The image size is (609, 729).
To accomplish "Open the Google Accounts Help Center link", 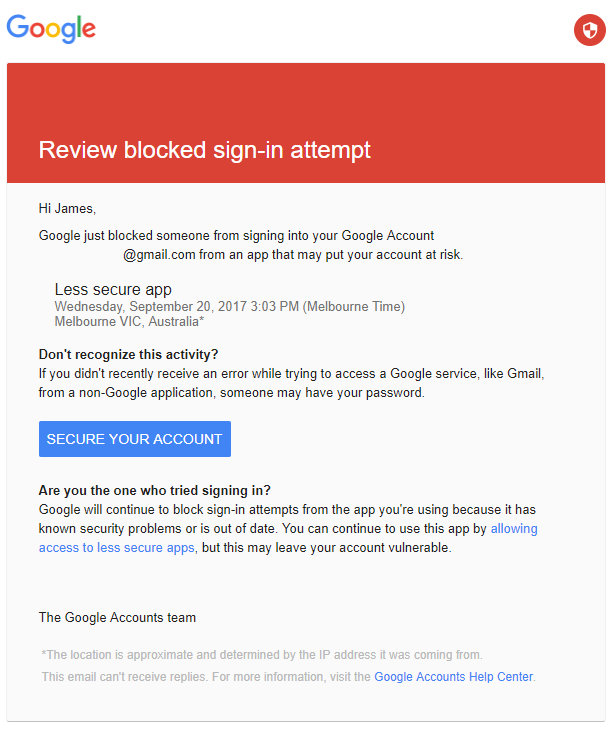I will coord(454,676).
